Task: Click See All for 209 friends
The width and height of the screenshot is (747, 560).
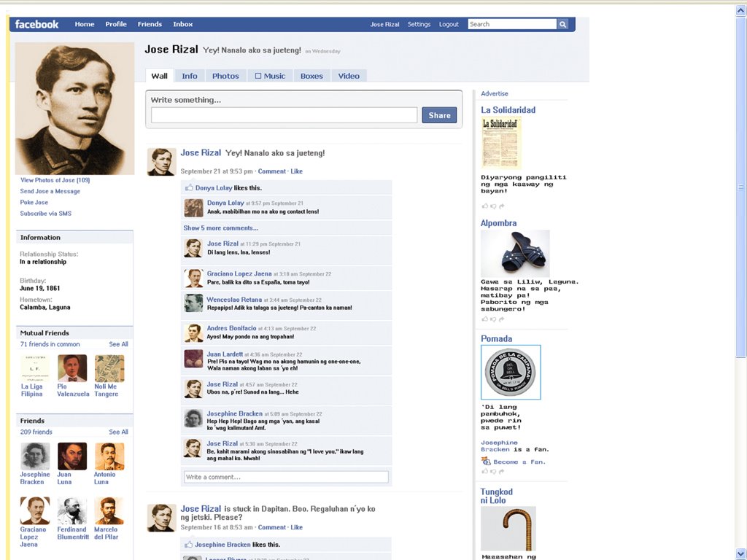Action: coord(118,432)
